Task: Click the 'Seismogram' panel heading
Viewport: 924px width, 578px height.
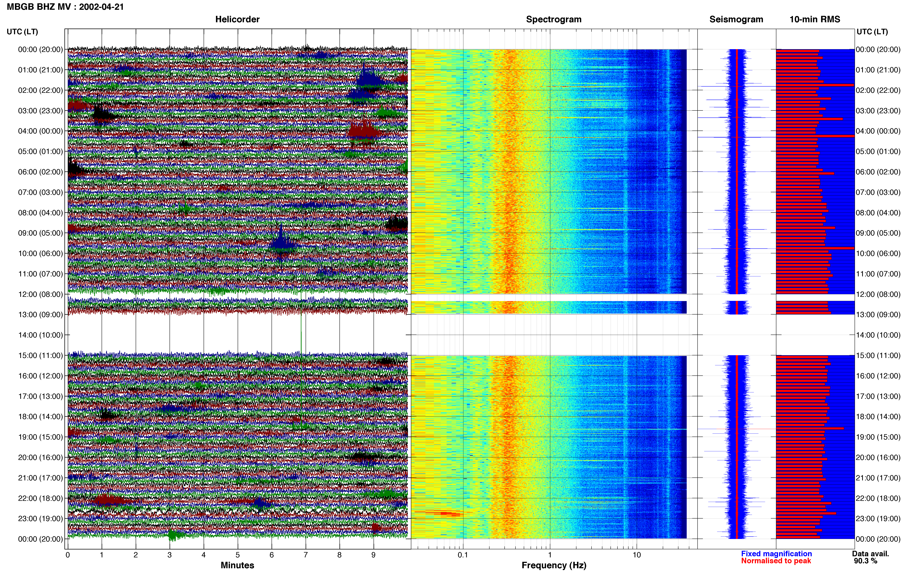Action: [x=736, y=20]
